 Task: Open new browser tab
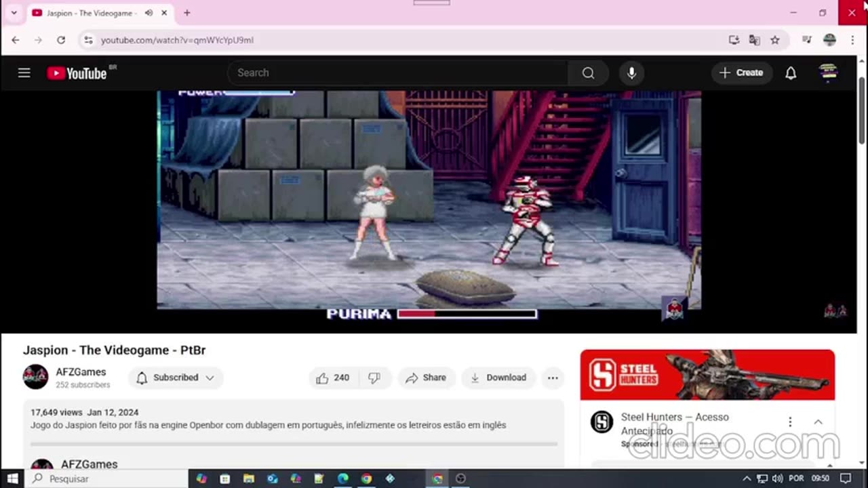coord(187,13)
